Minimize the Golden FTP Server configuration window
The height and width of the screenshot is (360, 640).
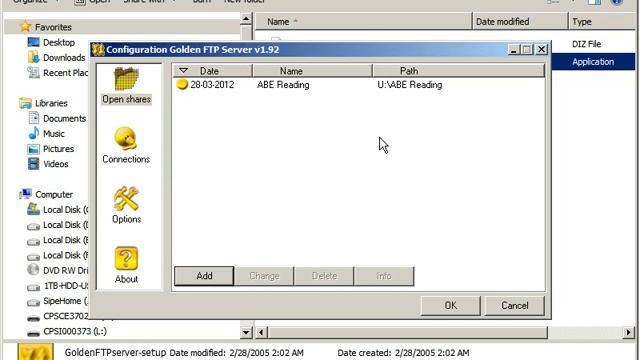click(x=513, y=49)
